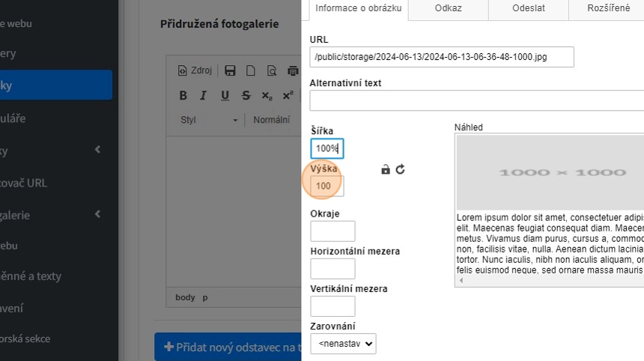The image size is (644, 361).
Task: Switch to the Odeslat tab
Action: [x=528, y=8]
